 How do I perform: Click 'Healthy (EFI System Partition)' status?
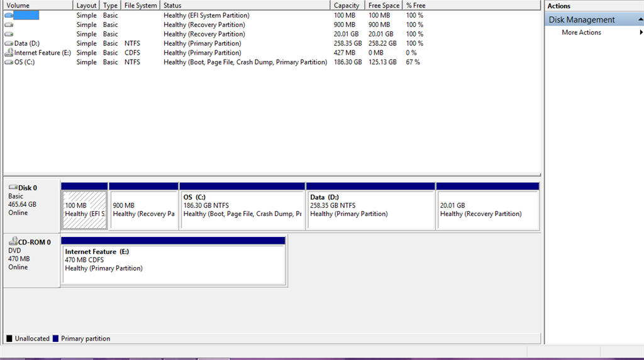pyautogui.click(x=206, y=15)
